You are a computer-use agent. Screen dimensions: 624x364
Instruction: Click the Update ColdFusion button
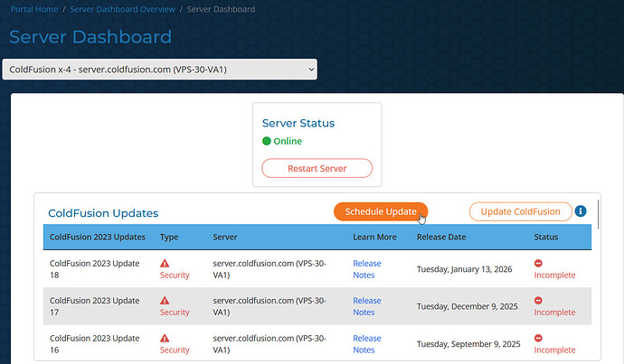pos(520,211)
